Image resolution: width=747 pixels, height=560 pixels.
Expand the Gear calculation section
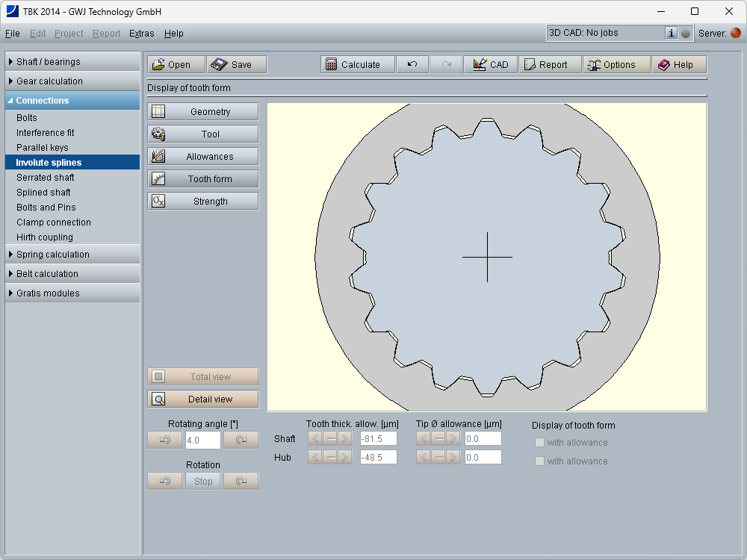click(x=72, y=81)
